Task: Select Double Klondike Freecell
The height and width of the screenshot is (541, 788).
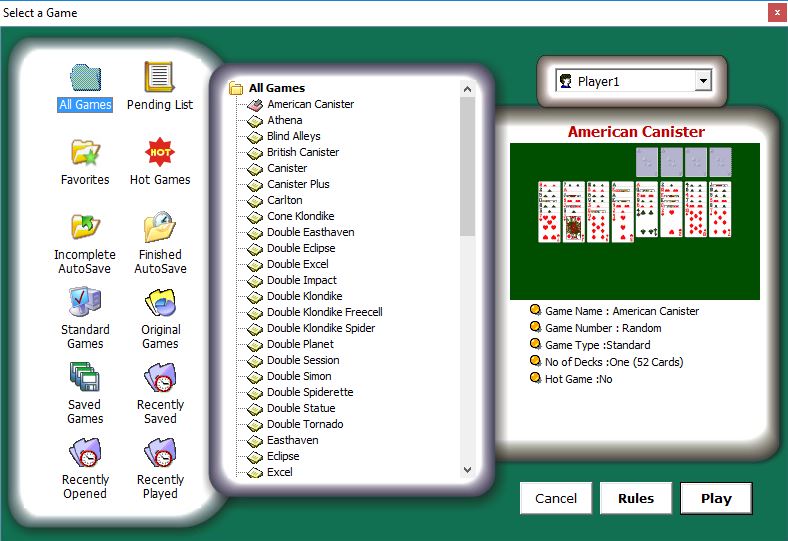Action: tap(325, 312)
